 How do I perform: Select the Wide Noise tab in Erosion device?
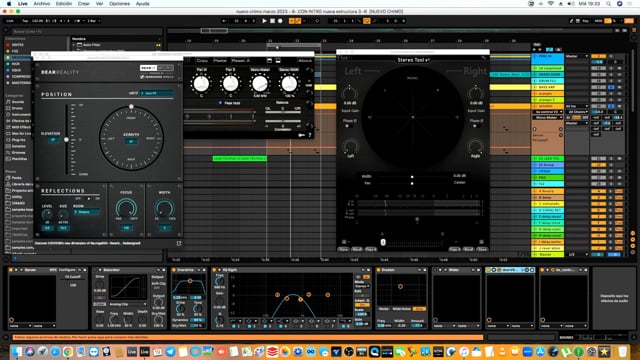pos(401,309)
